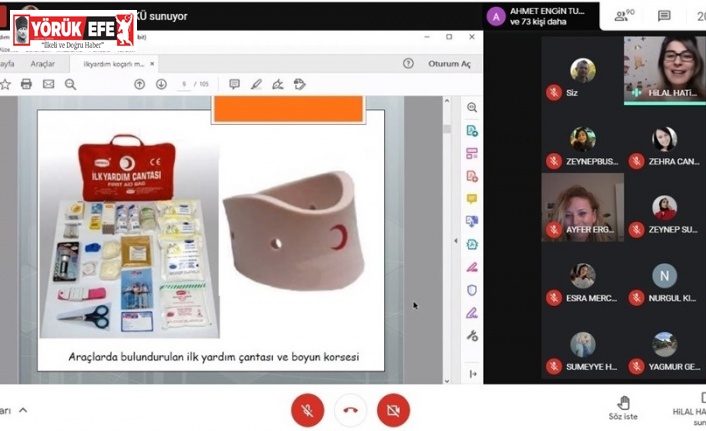Click YAGMUR GE participant avatar
Screen dimensions: 706x431
665,345
